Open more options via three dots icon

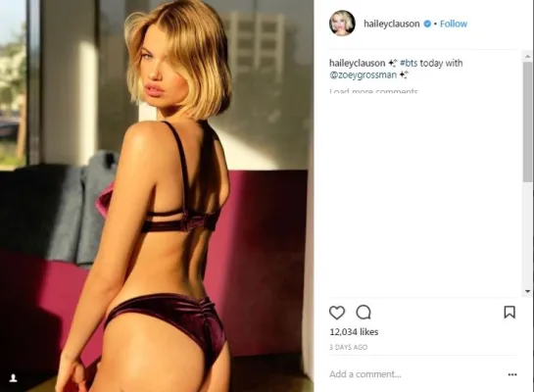512,374
